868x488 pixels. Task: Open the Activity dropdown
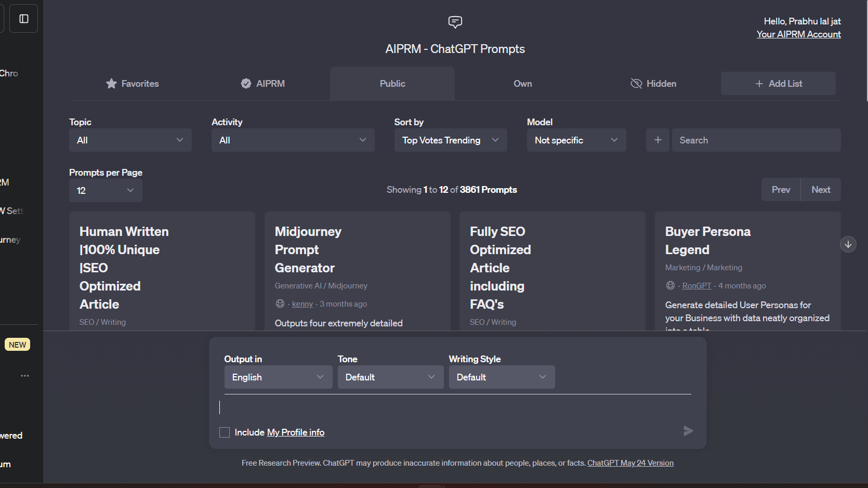pos(293,140)
